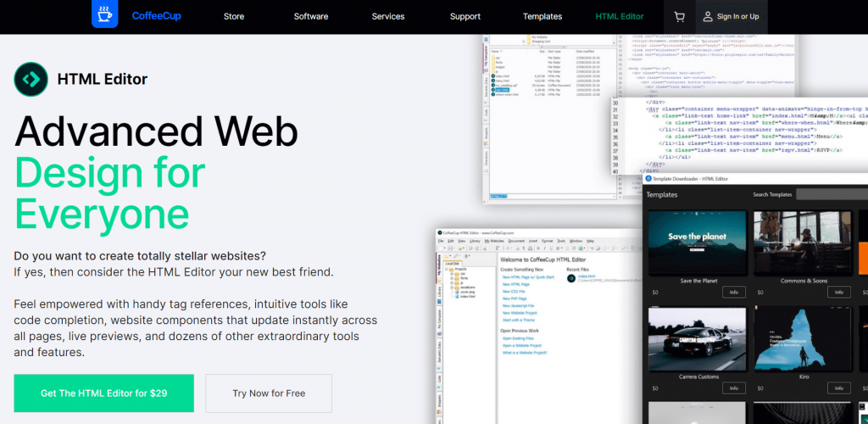Expand the js folder in Projects tree
This screenshot has width=868, height=424.
coord(452,283)
